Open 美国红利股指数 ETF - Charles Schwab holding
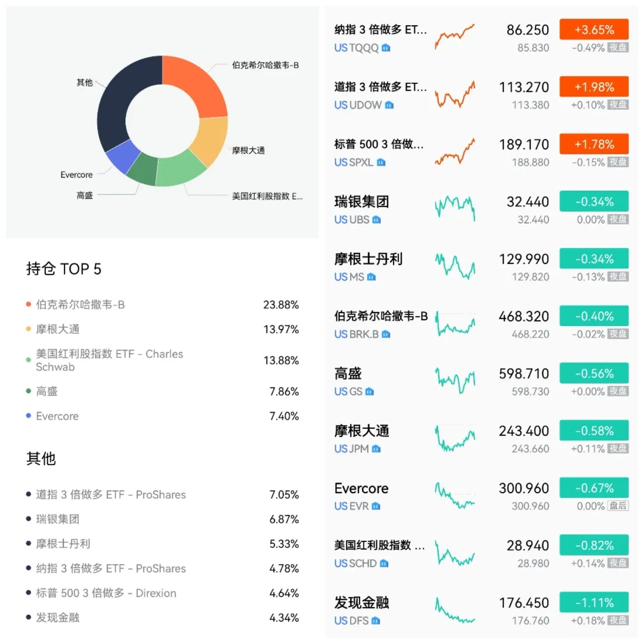Image resolution: width=644 pixels, height=644 pixels. click(162, 360)
